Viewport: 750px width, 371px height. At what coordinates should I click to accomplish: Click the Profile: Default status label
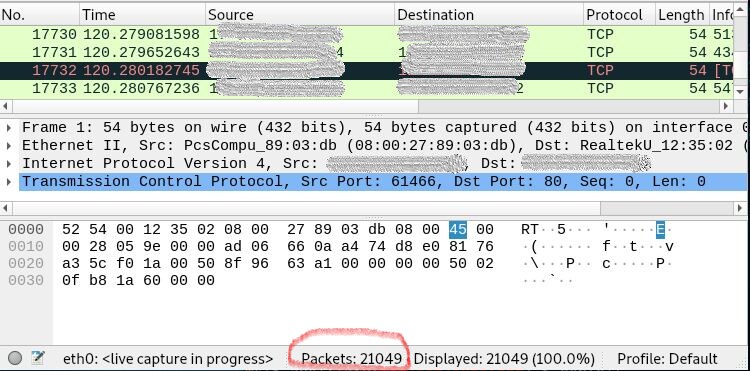pyautogui.click(x=667, y=359)
